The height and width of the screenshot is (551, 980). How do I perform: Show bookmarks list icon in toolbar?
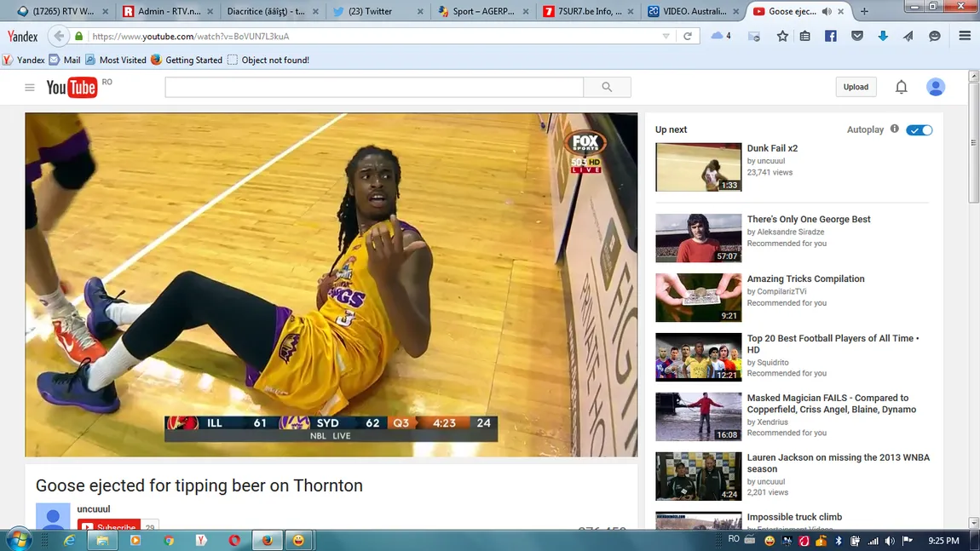tap(805, 37)
